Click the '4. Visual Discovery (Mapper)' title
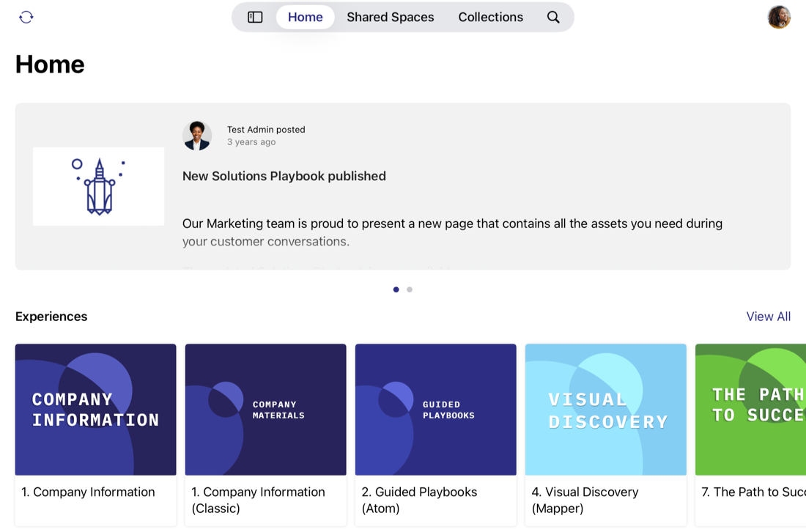 (585, 500)
